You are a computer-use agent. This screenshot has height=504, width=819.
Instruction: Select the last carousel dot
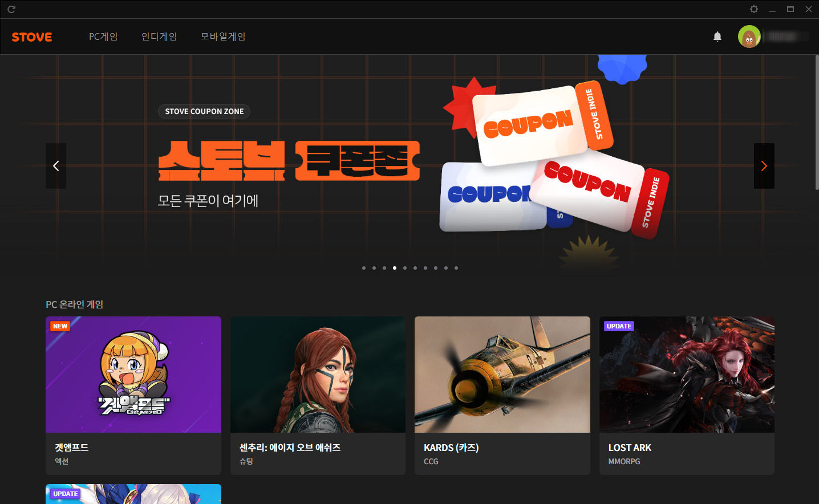(x=456, y=268)
